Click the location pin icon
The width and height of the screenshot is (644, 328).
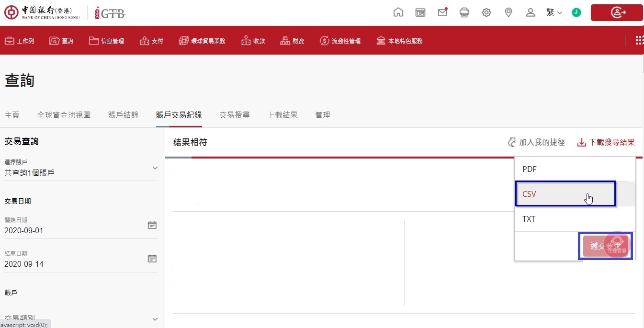click(508, 12)
